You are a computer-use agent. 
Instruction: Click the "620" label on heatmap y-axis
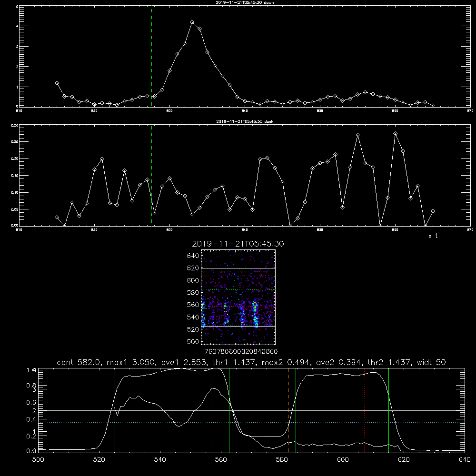point(193,268)
